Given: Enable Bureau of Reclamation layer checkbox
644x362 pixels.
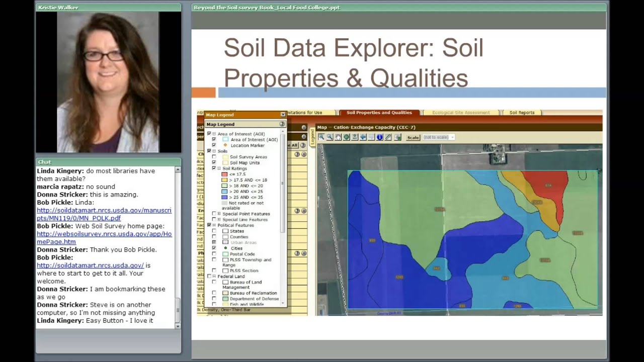Looking at the screenshot, I should (214, 293).
